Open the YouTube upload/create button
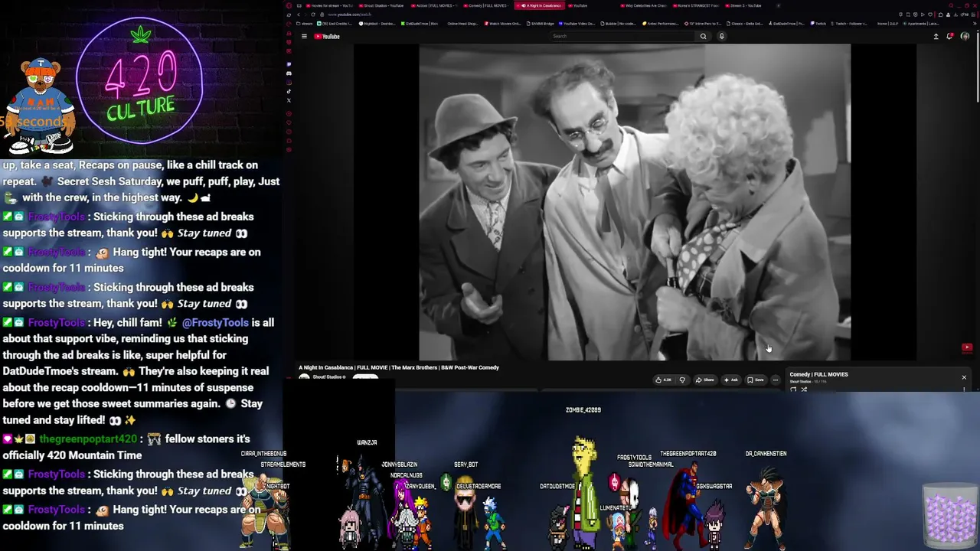The height and width of the screenshot is (551, 980). click(x=936, y=36)
